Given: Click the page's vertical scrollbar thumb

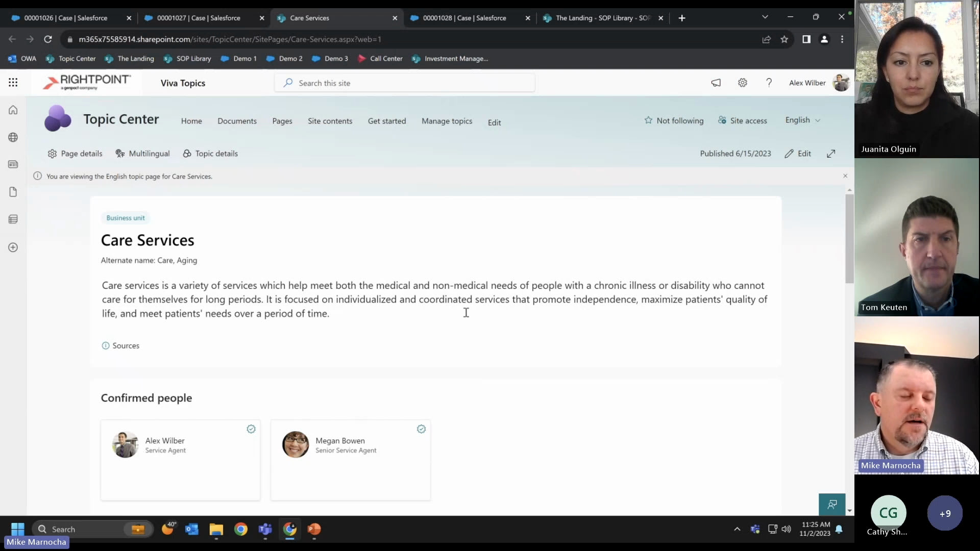Looking at the screenshot, I should click(849, 239).
